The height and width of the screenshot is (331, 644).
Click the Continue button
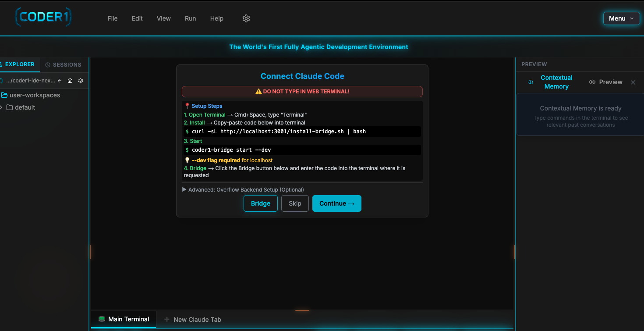[x=336, y=203]
